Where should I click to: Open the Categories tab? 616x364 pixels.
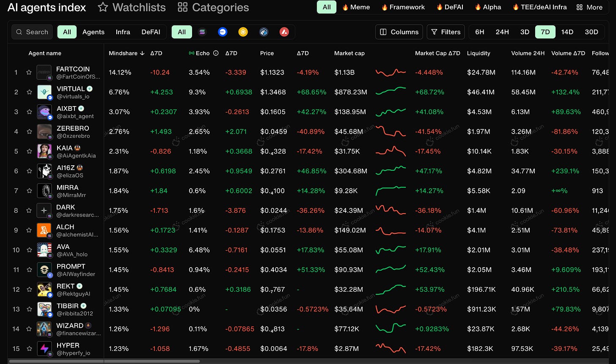[213, 7]
